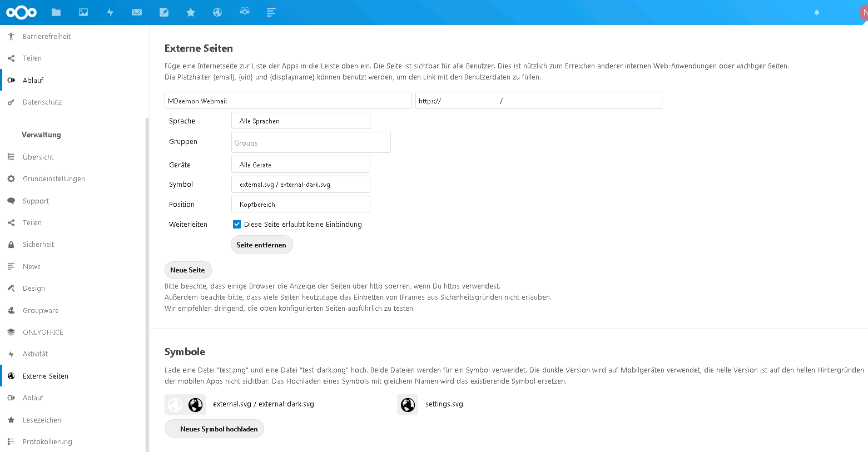This screenshot has width=868, height=452.
Task: Click the 'MDaemon Webmail' name field
Action: (287, 101)
